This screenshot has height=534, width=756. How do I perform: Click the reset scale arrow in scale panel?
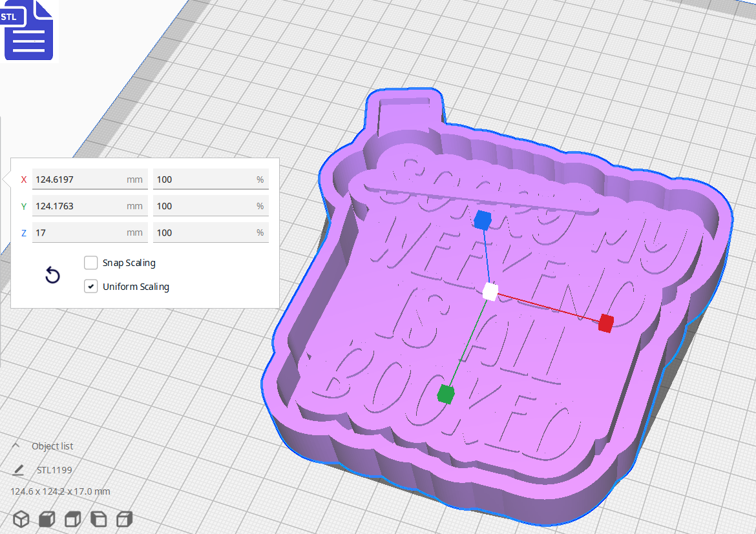pos(52,275)
